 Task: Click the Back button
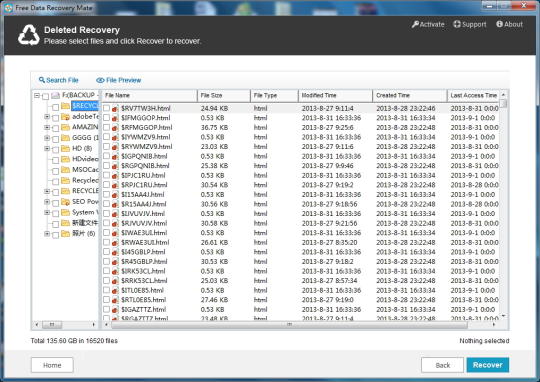442,365
